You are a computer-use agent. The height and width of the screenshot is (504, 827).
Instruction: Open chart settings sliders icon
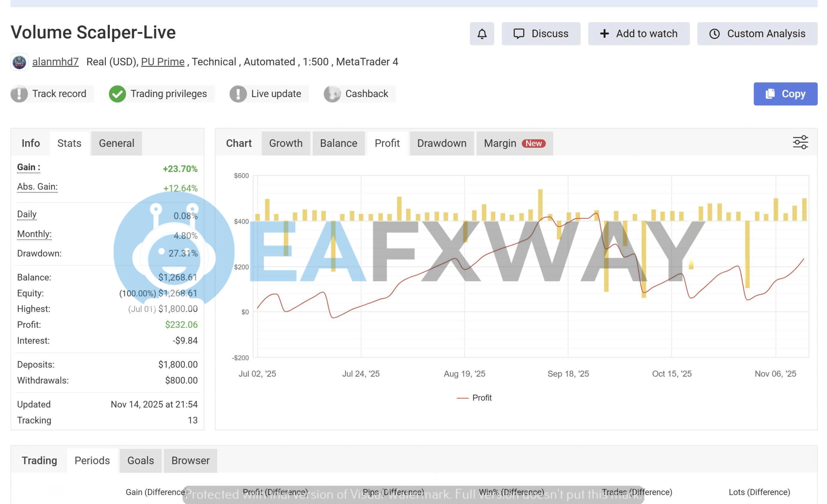[800, 143]
